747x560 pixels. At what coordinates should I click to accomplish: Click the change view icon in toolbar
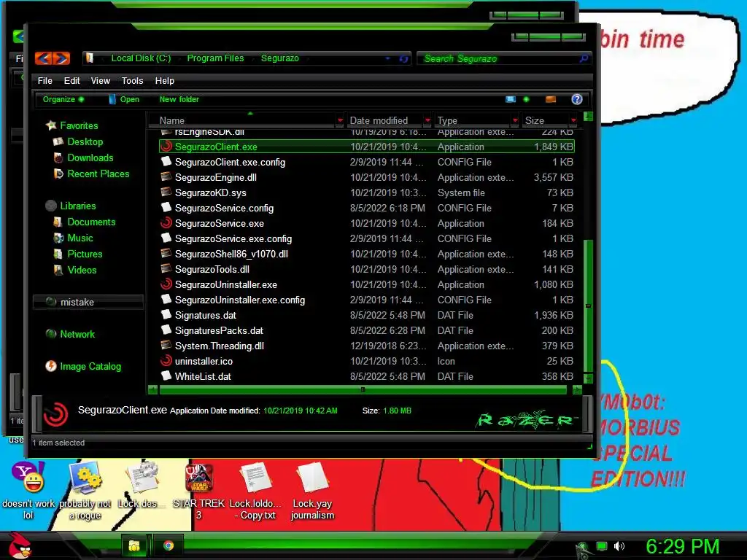tap(511, 99)
